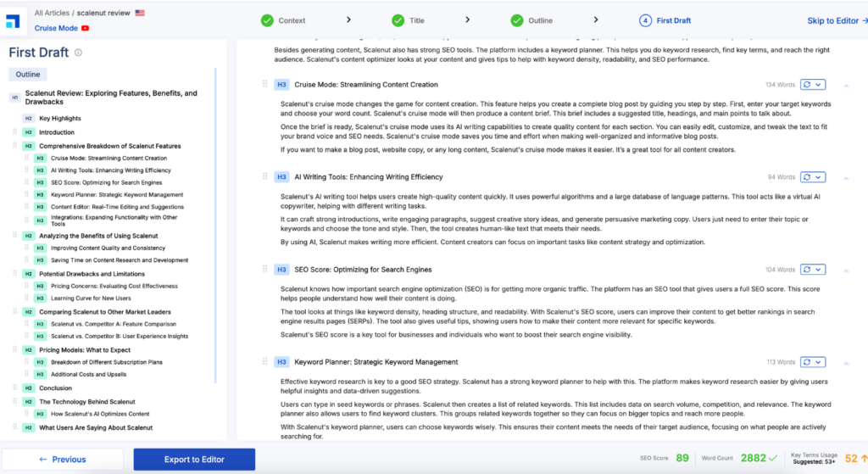Screen dimensions: 868x474
Task: Click drag handle beside Cruise Mode section heading
Action: click(x=264, y=84)
